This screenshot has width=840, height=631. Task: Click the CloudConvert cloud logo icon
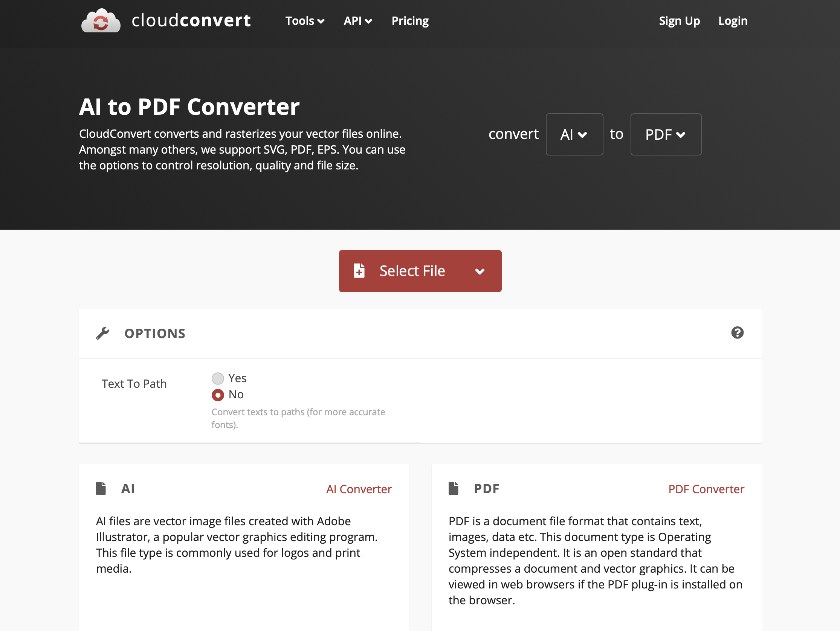(x=101, y=20)
